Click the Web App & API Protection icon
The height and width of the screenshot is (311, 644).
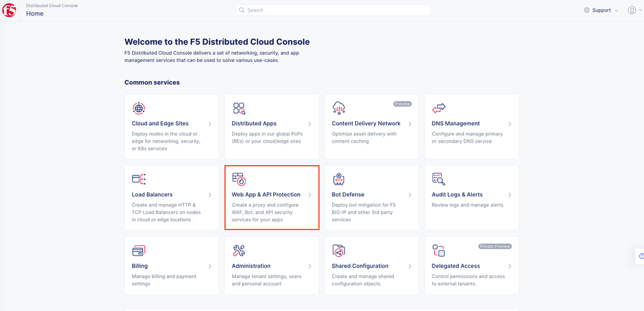point(239,179)
